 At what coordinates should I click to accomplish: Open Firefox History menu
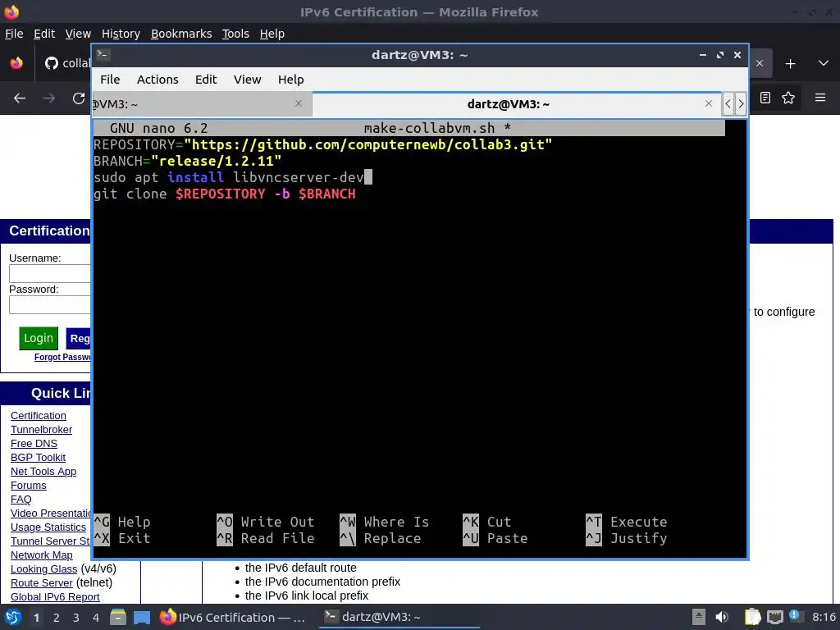pos(121,34)
